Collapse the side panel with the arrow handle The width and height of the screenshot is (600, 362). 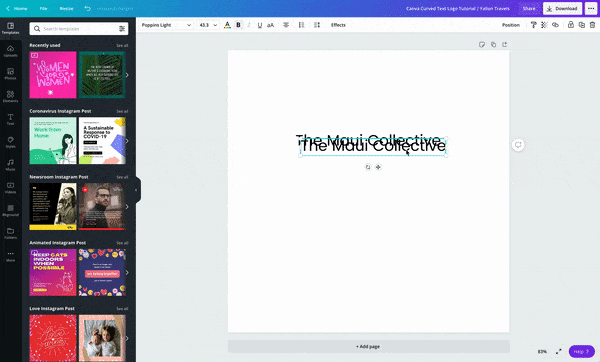click(x=137, y=190)
